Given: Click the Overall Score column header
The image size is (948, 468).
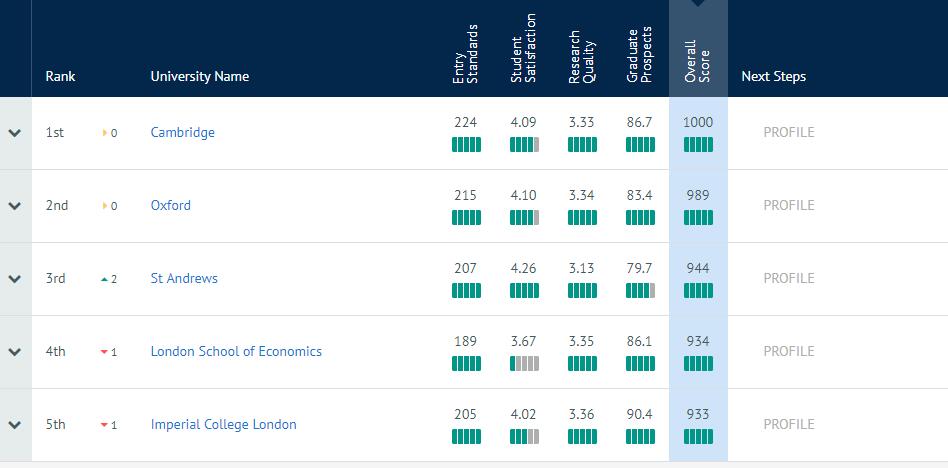Looking at the screenshot, I should [x=698, y=60].
